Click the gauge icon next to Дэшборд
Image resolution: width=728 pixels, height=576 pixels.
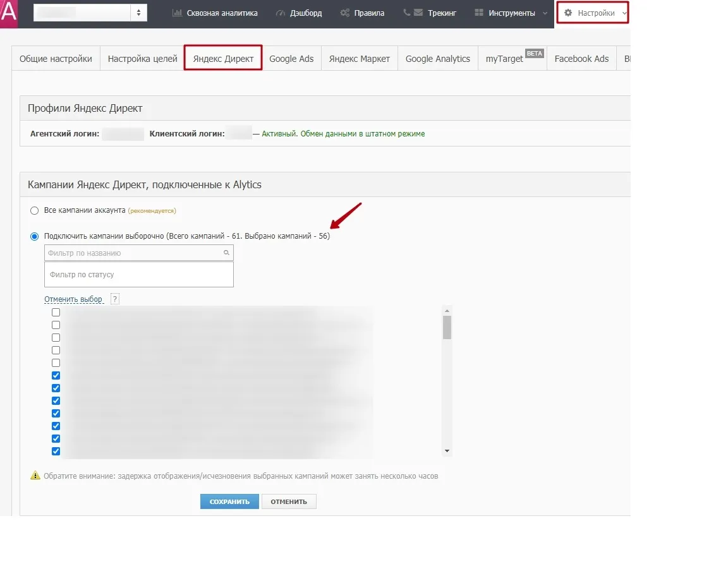click(281, 13)
